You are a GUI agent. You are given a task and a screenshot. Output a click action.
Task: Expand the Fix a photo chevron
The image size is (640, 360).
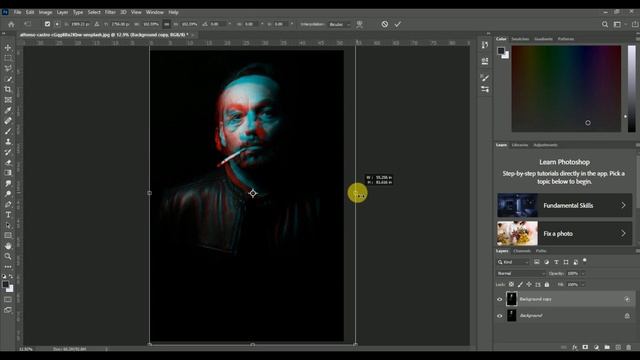623,233
